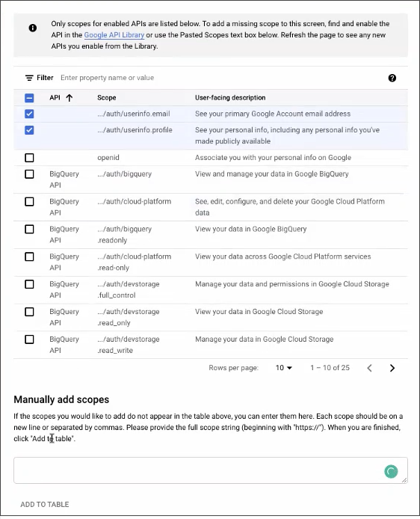The width and height of the screenshot is (420, 519).
Task: Click the .../auth/userinfo.email scope text
Action: coord(134,114)
